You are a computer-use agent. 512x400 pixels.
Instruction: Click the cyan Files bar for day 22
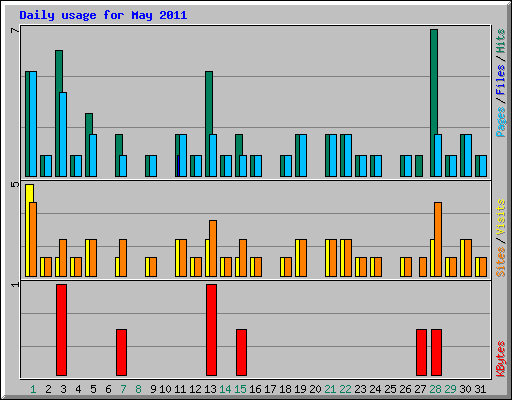348,155
